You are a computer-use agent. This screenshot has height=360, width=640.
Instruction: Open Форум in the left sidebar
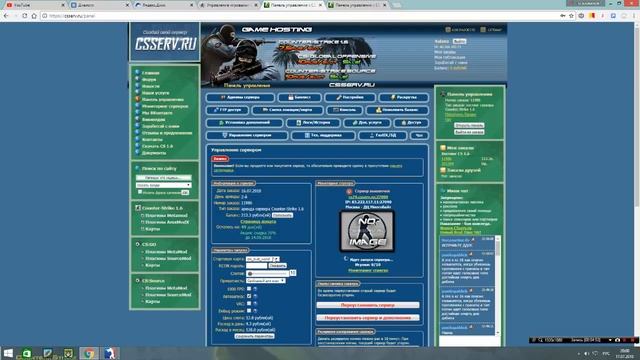coord(149,80)
